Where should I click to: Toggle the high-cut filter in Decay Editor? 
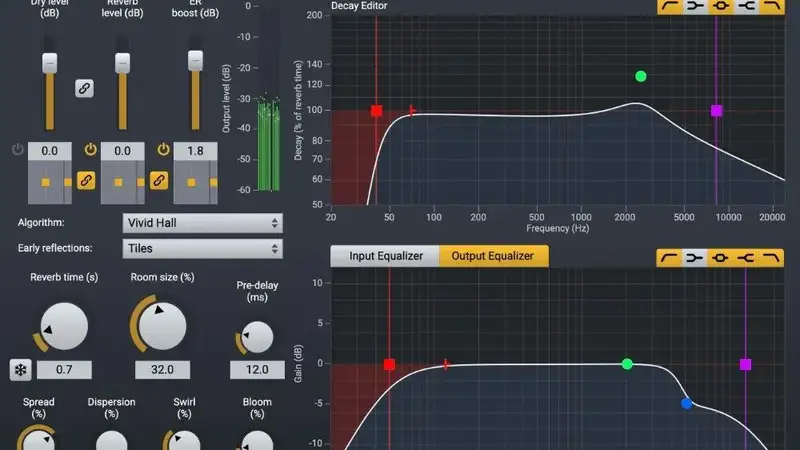point(771,6)
